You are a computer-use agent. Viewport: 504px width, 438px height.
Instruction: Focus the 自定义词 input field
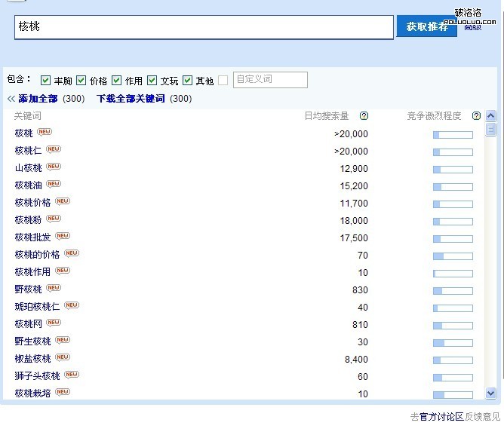270,80
